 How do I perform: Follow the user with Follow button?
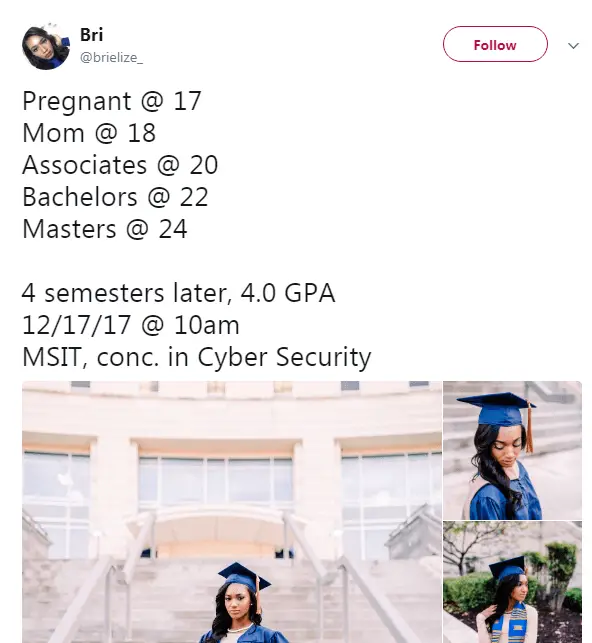point(495,44)
